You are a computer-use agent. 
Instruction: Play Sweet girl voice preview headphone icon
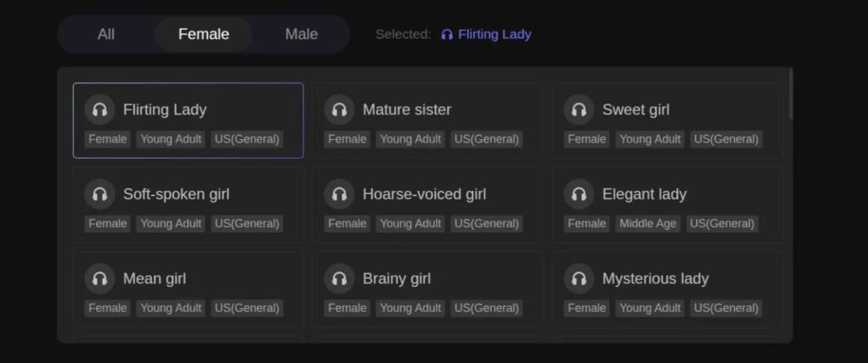(579, 109)
